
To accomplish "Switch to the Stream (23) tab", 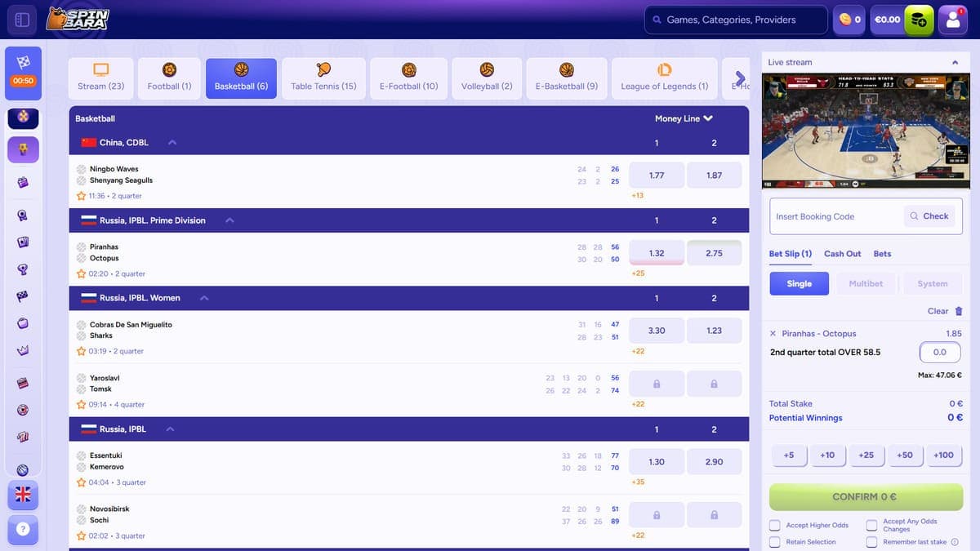I will (101, 78).
